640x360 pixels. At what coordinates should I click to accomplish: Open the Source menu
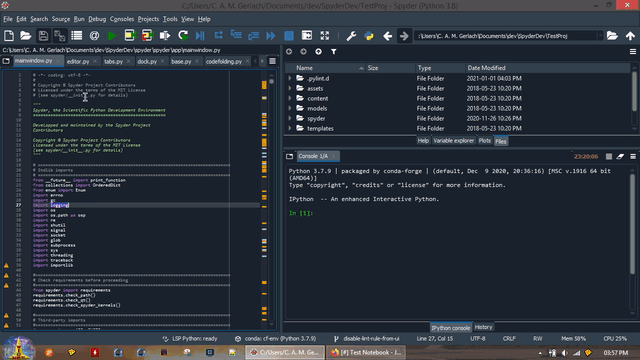tap(60, 19)
